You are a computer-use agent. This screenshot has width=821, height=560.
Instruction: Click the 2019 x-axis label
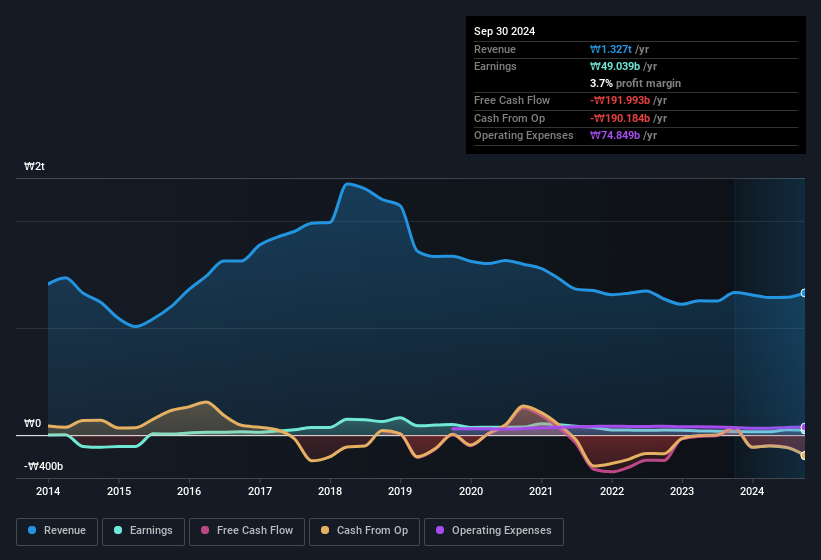(x=400, y=491)
